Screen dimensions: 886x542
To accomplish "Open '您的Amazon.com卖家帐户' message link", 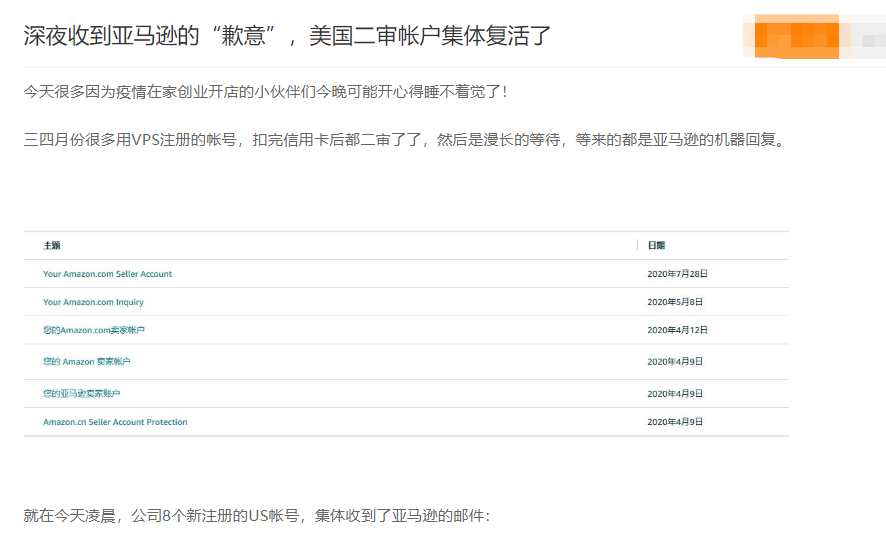I will (x=94, y=330).
